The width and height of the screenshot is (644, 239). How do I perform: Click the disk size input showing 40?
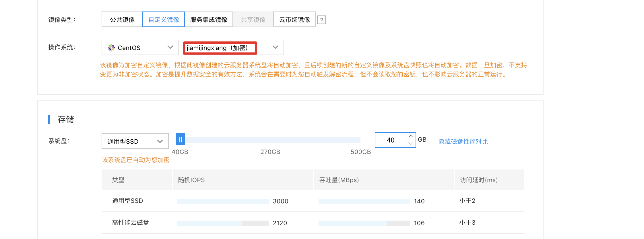tap(391, 140)
